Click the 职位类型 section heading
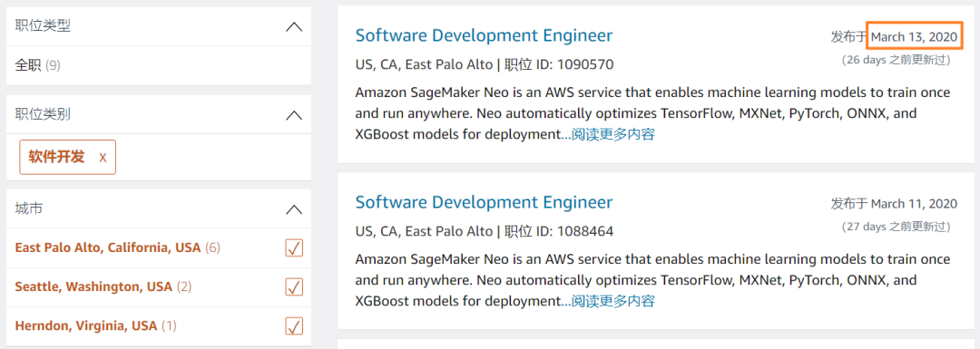The image size is (980, 349). 43,26
